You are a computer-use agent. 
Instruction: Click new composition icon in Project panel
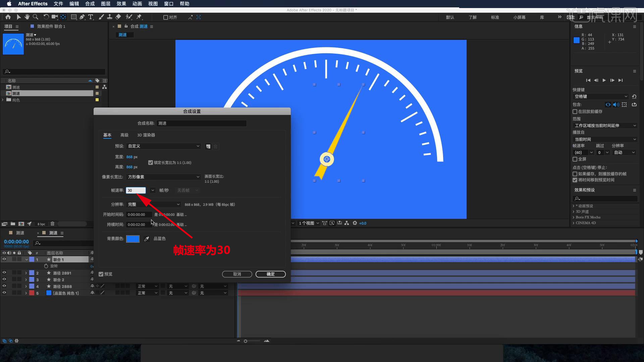(x=21, y=224)
